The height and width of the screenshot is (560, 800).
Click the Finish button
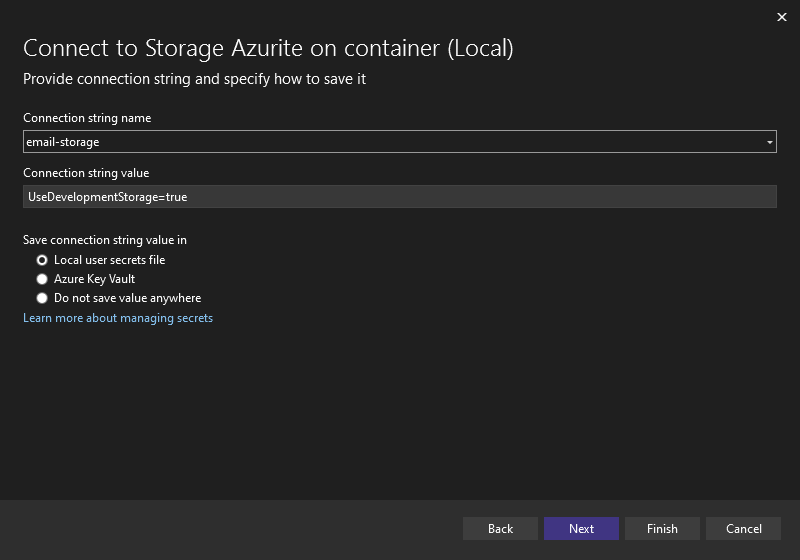coord(662,528)
